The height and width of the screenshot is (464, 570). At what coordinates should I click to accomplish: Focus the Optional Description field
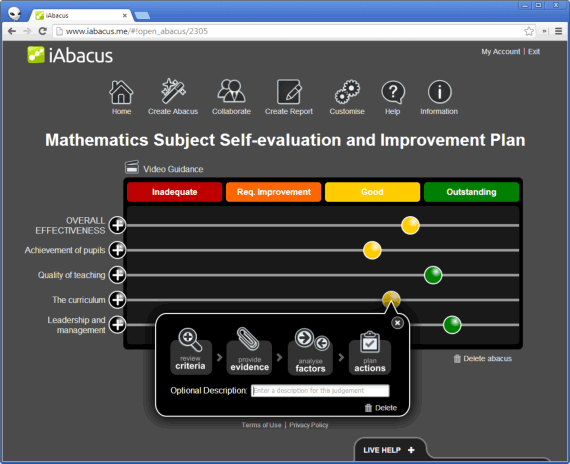320,391
